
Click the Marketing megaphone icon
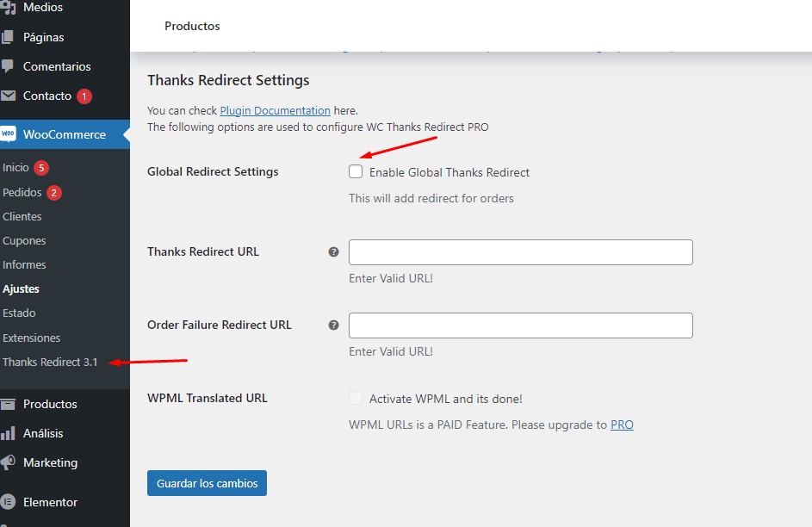(x=8, y=462)
